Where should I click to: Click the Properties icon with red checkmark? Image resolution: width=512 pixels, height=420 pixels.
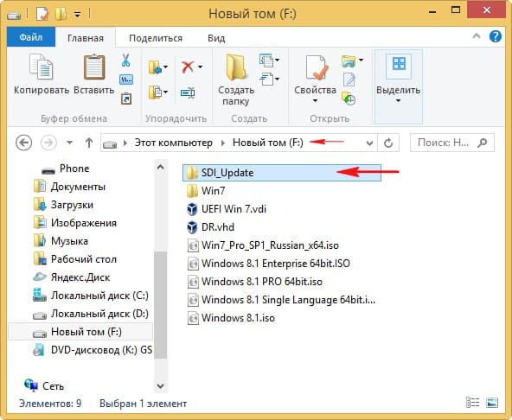pyautogui.click(x=317, y=67)
